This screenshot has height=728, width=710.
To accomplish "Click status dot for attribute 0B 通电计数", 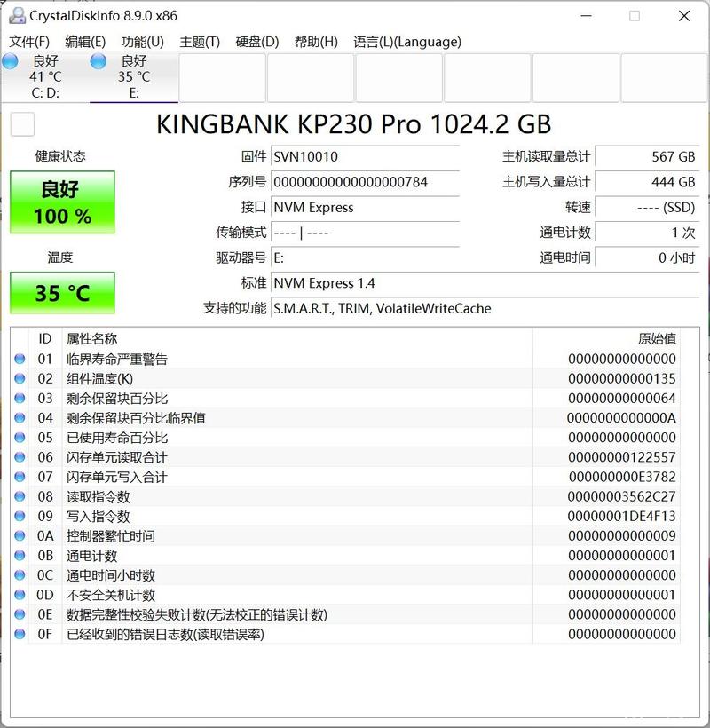I will pos(20,555).
